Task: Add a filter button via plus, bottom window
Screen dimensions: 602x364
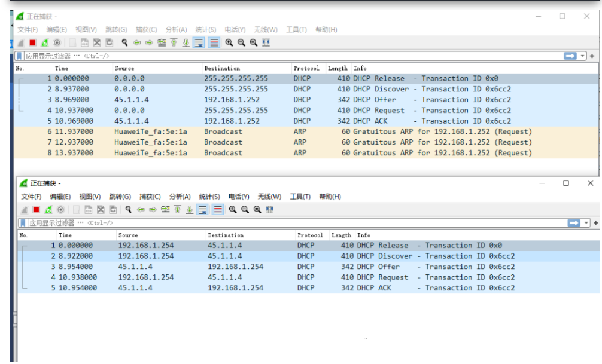Action: 596,223
